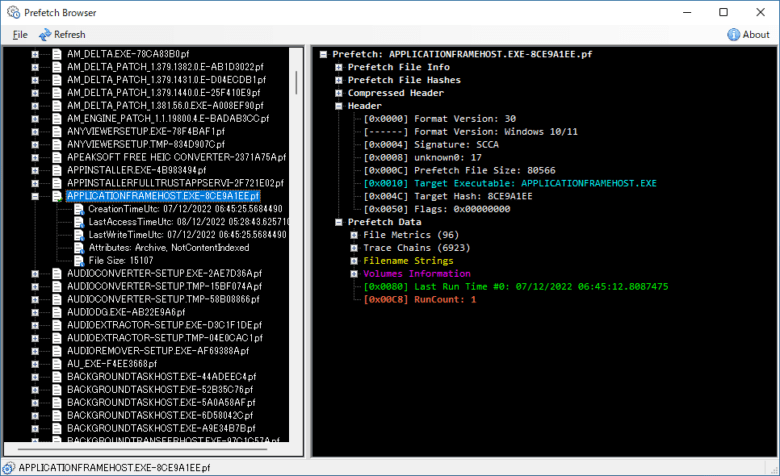Click the file icon of AU_.EXE-F4EE3668.pf
The image size is (780, 476).
click(x=57, y=364)
